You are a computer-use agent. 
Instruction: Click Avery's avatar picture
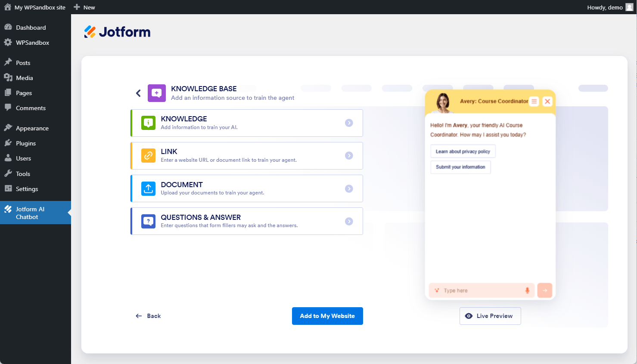(443, 102)
